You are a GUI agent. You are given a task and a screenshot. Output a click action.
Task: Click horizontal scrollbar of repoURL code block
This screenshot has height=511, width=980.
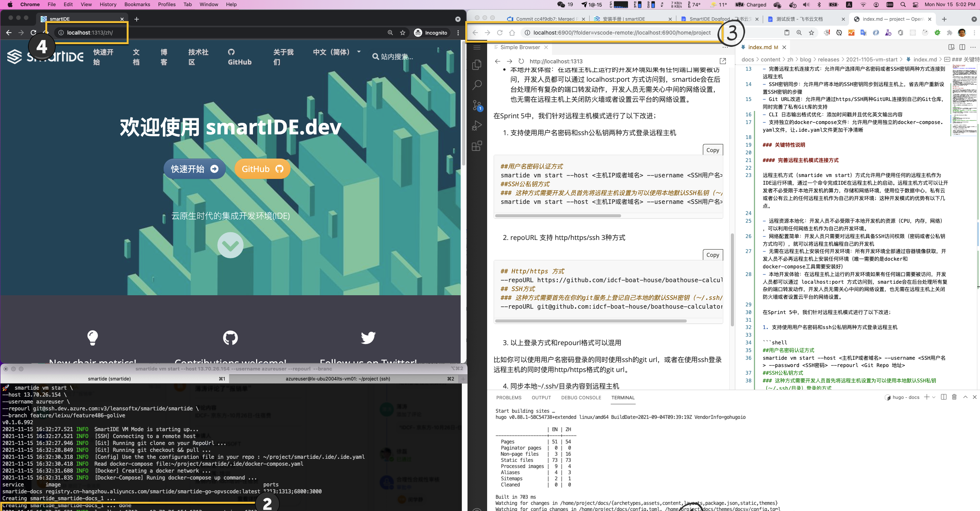(x=591, y=321)
